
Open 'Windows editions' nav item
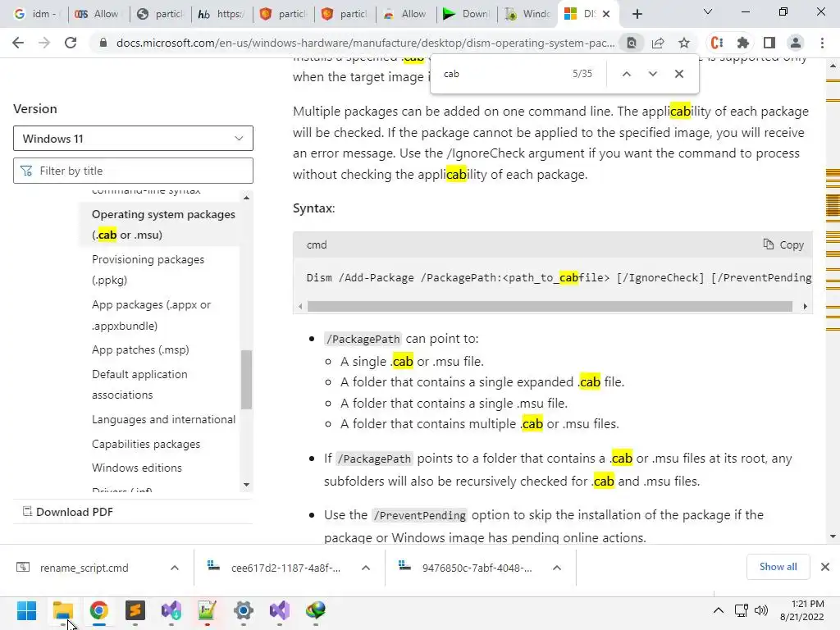(x=137, y=468)
